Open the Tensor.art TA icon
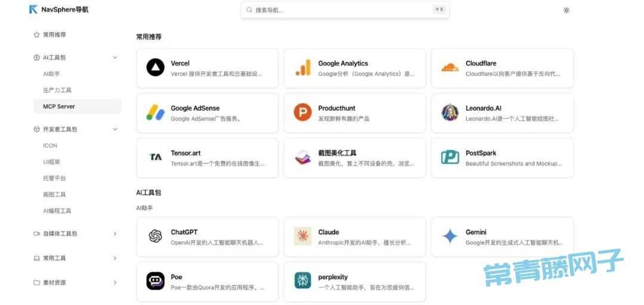Viewport: 644px width, 305px height. (156, 157)
